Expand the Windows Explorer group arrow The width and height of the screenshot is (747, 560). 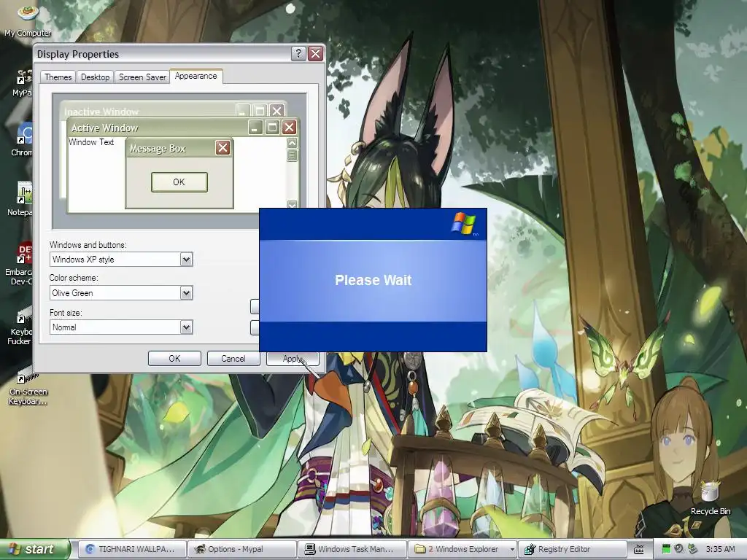click(x=512, y=549)
